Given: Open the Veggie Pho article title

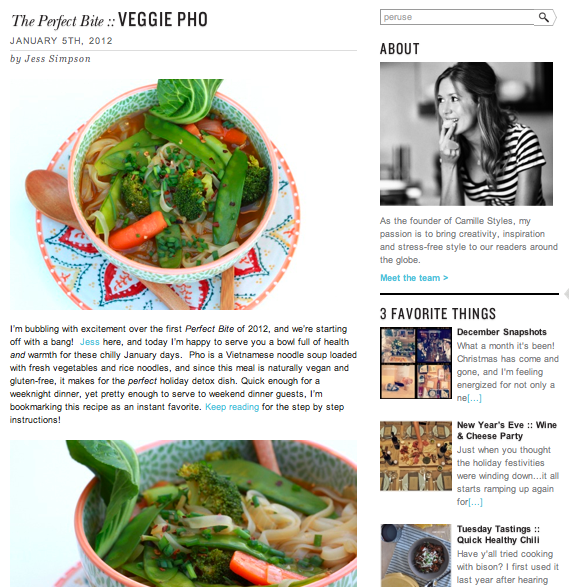Looking at the screenshot, I should pos(109,20).
